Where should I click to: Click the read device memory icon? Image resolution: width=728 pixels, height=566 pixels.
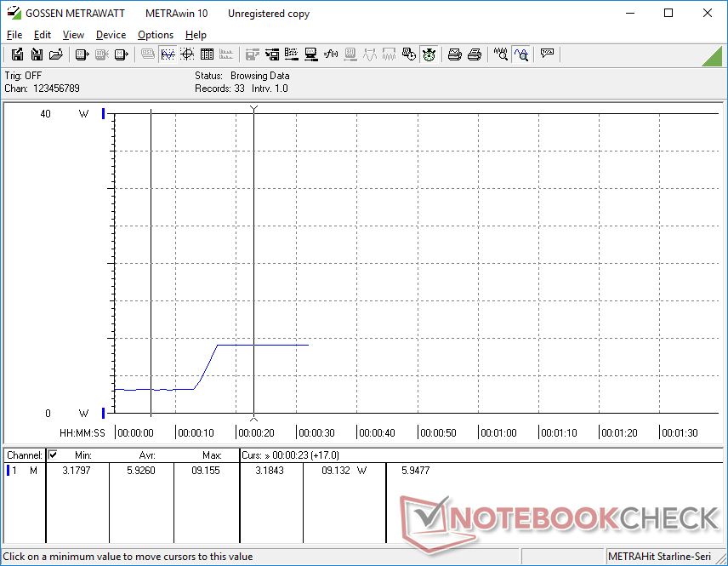click(121, 54)
